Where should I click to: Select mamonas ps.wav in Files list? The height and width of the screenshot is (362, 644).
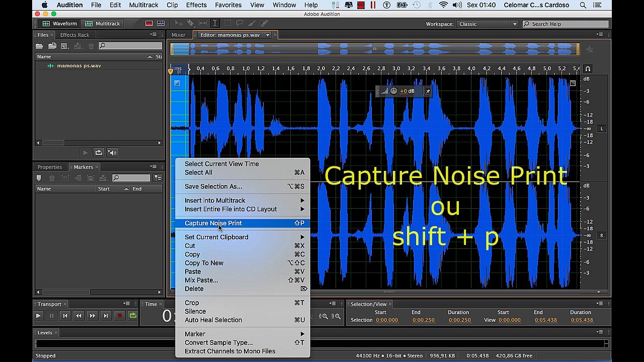pyautogui.click(x=79, y=66)
